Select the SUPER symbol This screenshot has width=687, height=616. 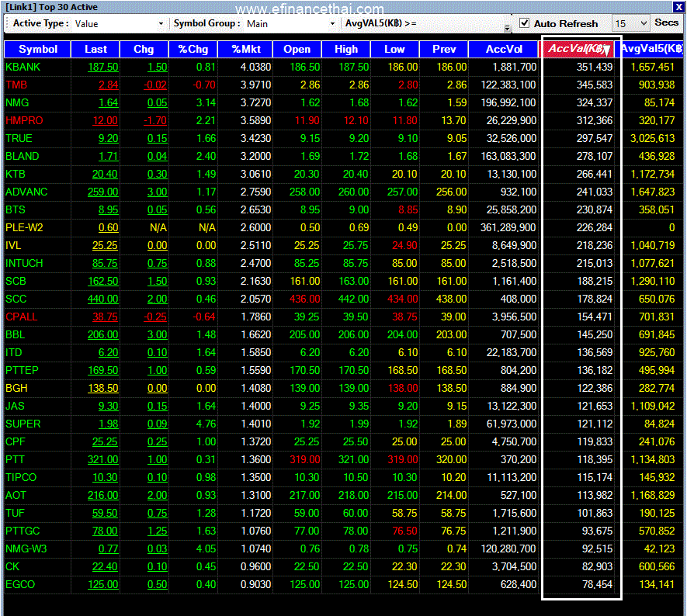(23, 424)
